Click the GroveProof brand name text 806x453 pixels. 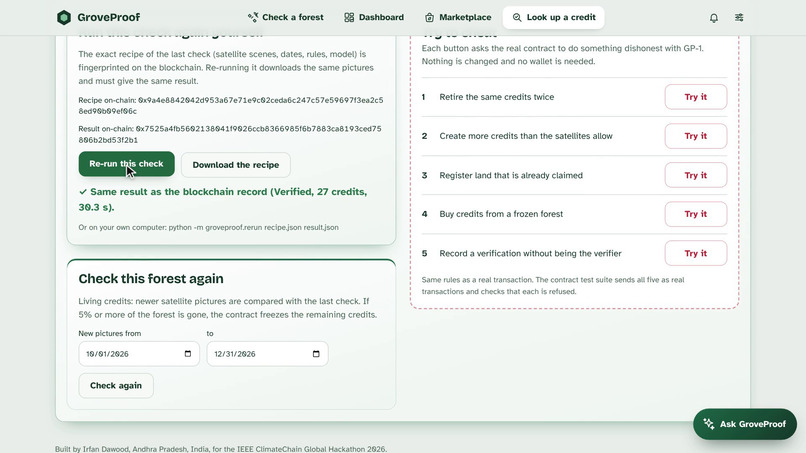click(108, 17)
